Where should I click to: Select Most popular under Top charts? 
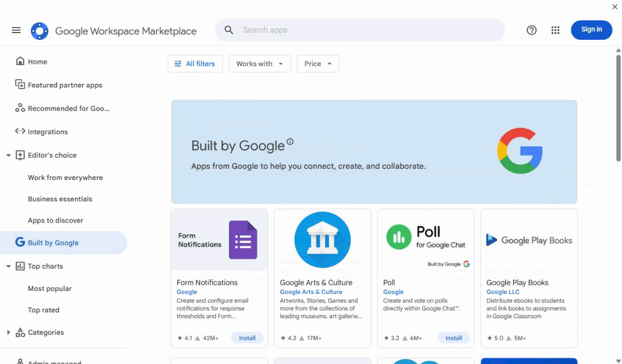[x=49, y=289]
